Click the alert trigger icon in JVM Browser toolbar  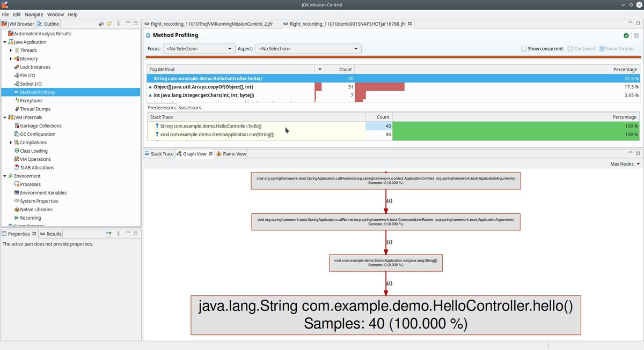(x=100, y=24)
